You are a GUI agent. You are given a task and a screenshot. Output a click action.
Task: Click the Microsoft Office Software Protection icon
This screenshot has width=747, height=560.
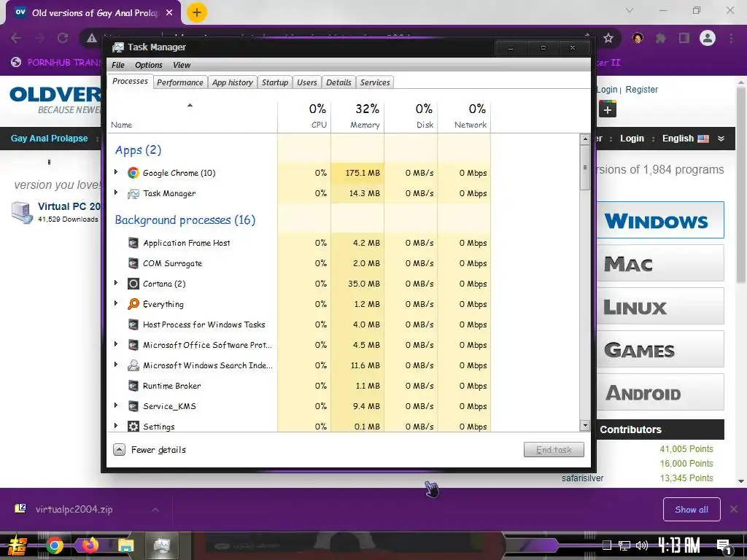coord(133,345)
